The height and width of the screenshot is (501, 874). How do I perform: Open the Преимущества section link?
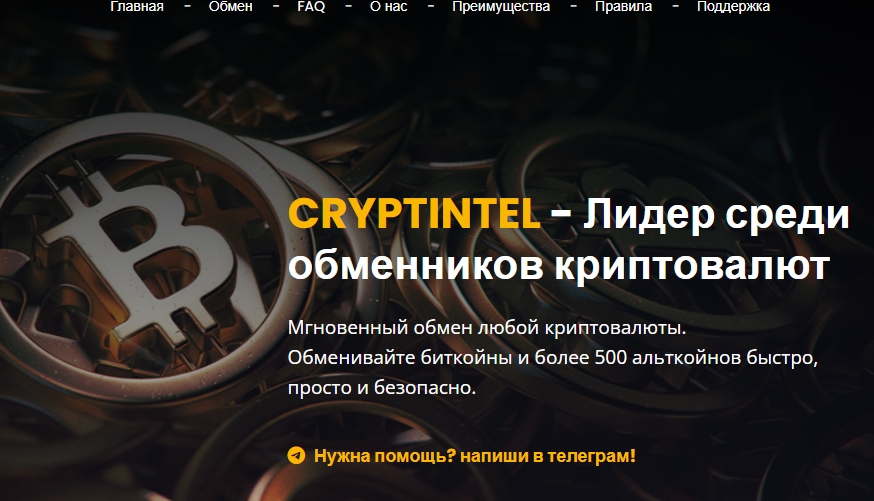click(x=501, y=7)
